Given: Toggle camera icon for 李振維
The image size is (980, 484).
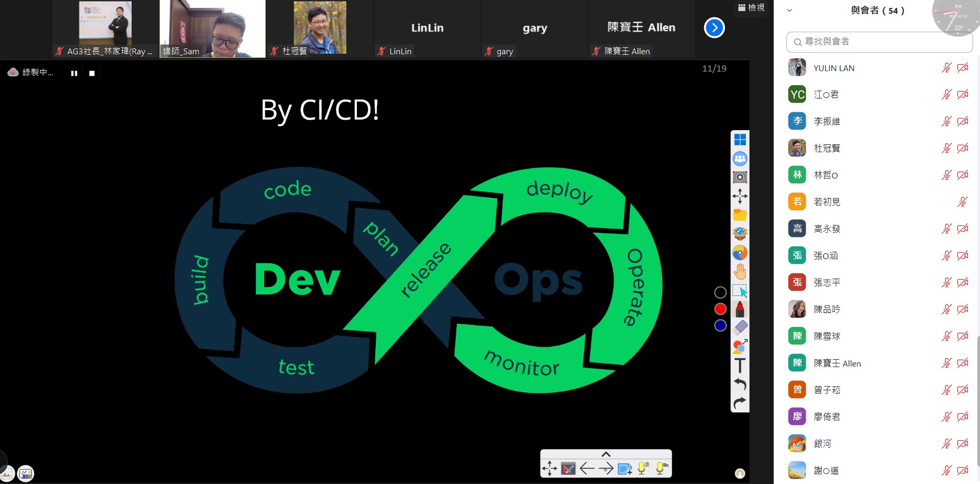Looking at the screenshot, I should click(x=963, y=122).
